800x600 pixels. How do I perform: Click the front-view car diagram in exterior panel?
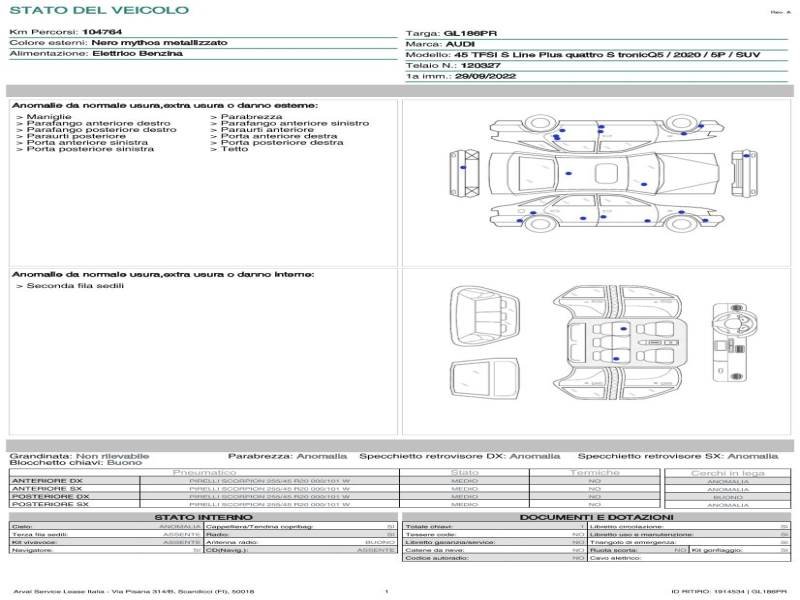[466, 172]
